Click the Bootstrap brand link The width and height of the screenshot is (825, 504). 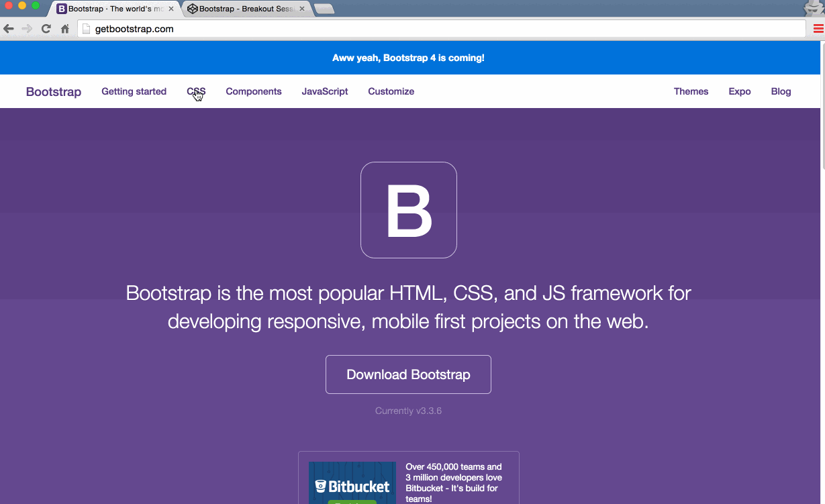point(54,92)
